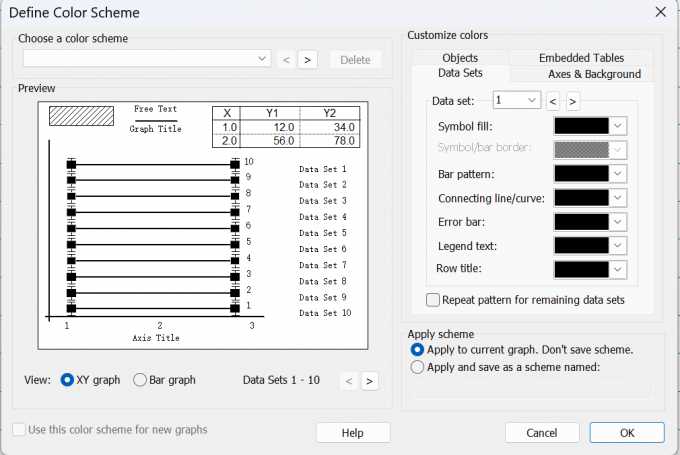Click the 12.0 cell in embedded table

270,127
